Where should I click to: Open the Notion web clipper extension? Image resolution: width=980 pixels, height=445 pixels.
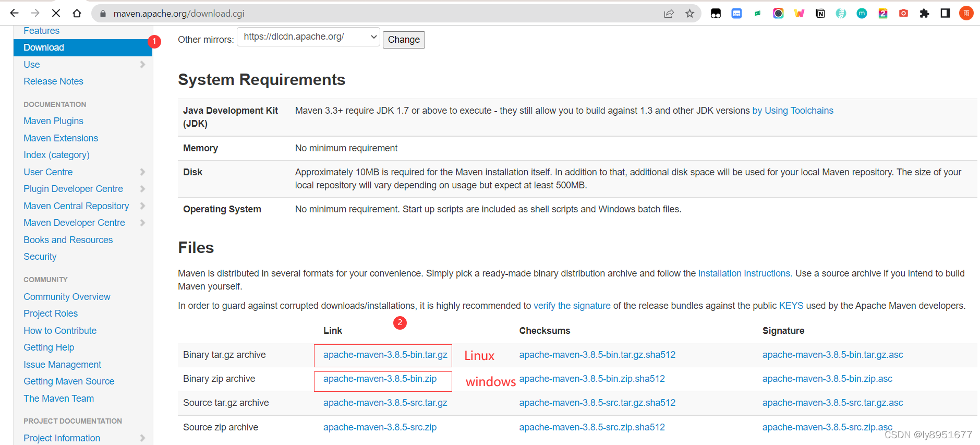pos(820,14)
